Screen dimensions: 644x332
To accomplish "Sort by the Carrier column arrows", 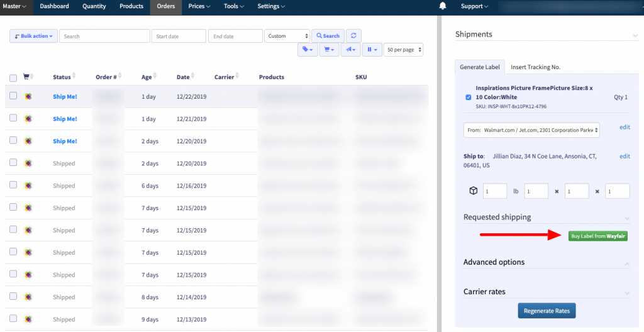I will [x=237, y=77].
